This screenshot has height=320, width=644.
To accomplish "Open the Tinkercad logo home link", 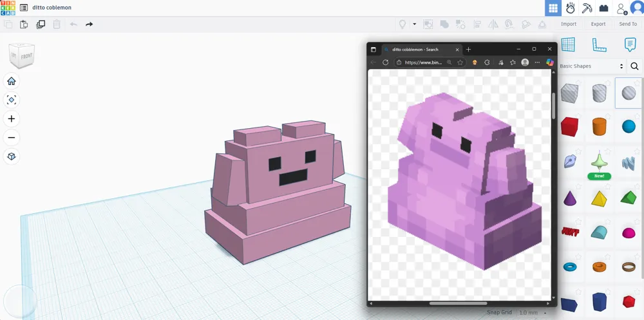I will (x=8, y=8).
